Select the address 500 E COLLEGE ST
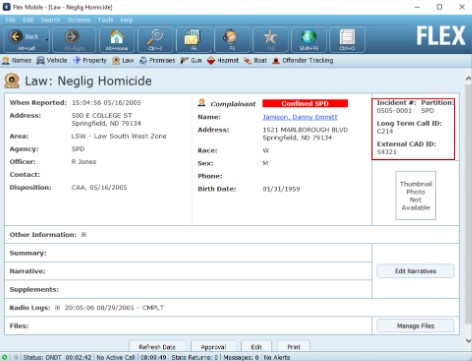 point(102,115)
